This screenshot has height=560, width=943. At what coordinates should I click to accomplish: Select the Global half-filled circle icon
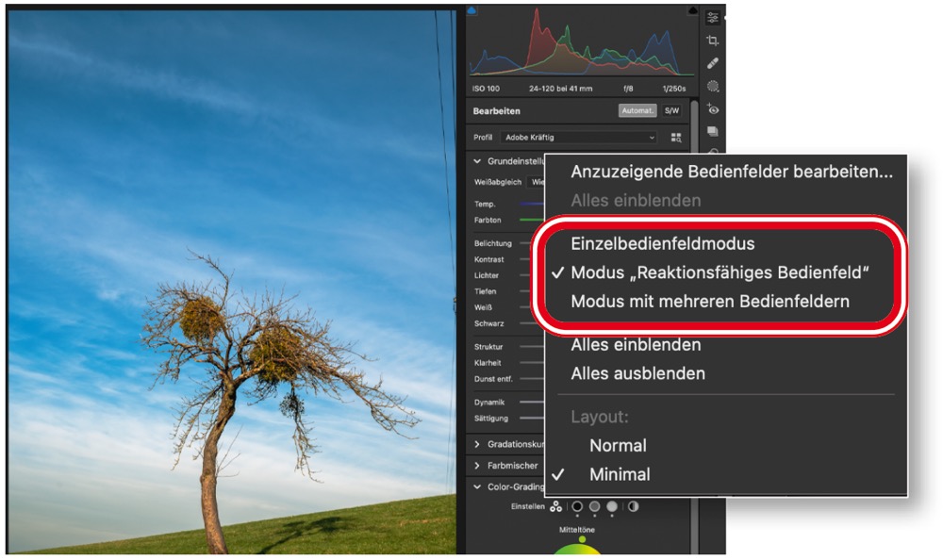pos(634,506)
